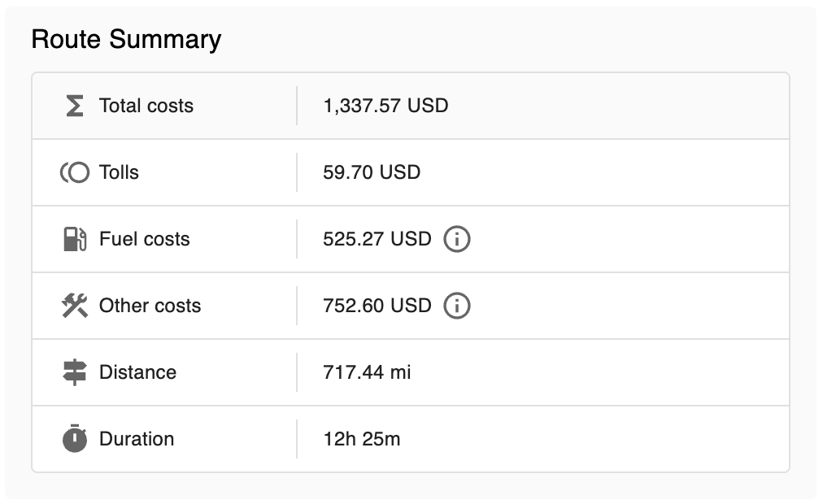Click the tools icon beside Other costs

tap(75, 305)
